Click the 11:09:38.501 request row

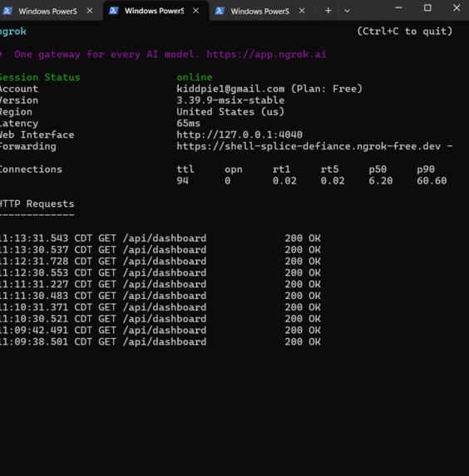tap(160, 341)
